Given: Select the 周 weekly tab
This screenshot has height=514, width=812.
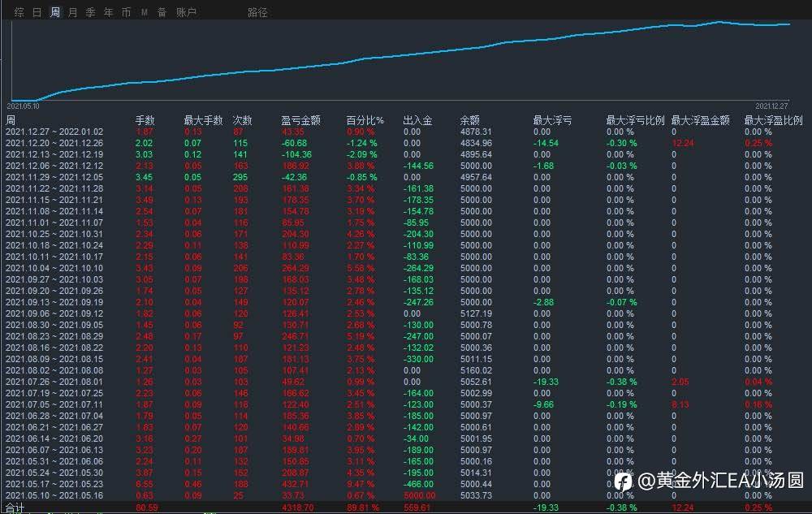Looking at the screenshot, I should [55, 12].
